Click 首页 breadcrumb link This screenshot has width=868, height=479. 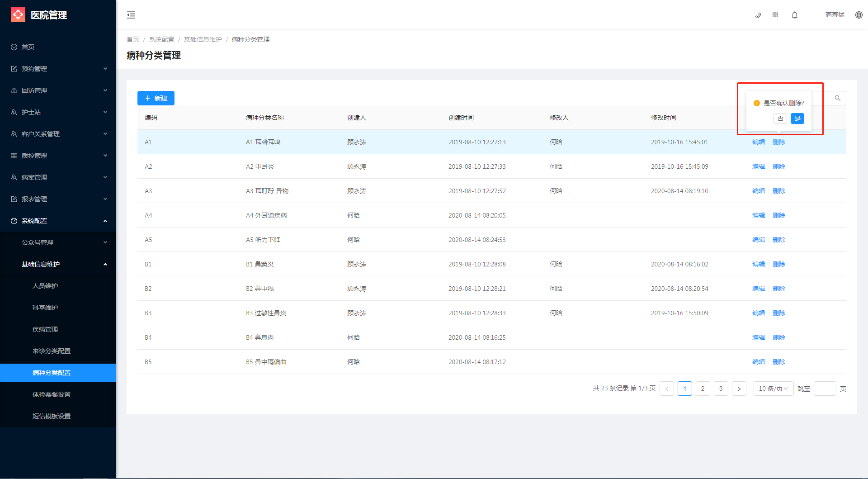pyautogui.click(x=133, y=39)
